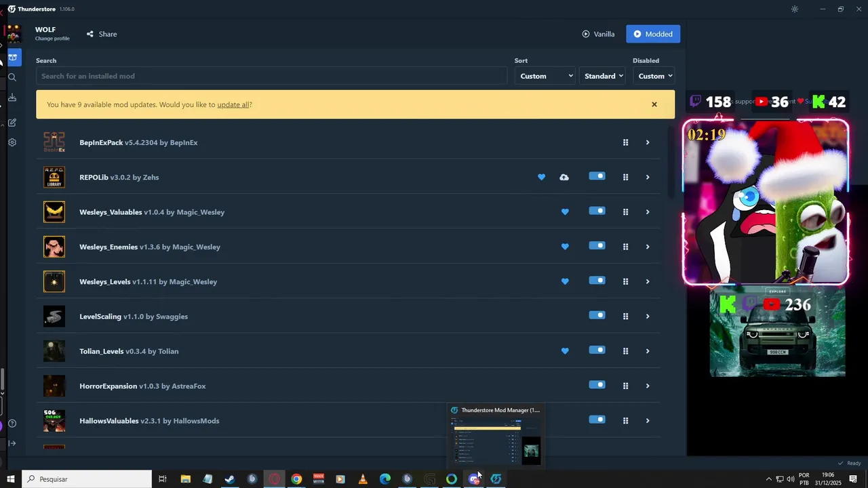This screenshot has width=868, height=488.
Task: Click the drag handle for HallowsValuables
Action: [x=625, y=421]
